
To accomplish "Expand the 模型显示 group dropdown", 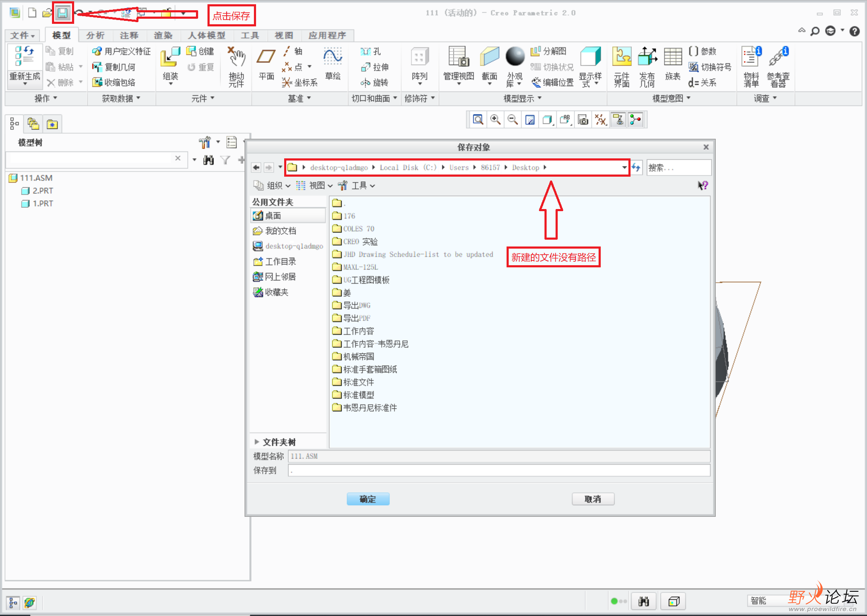I will (522, 98).
